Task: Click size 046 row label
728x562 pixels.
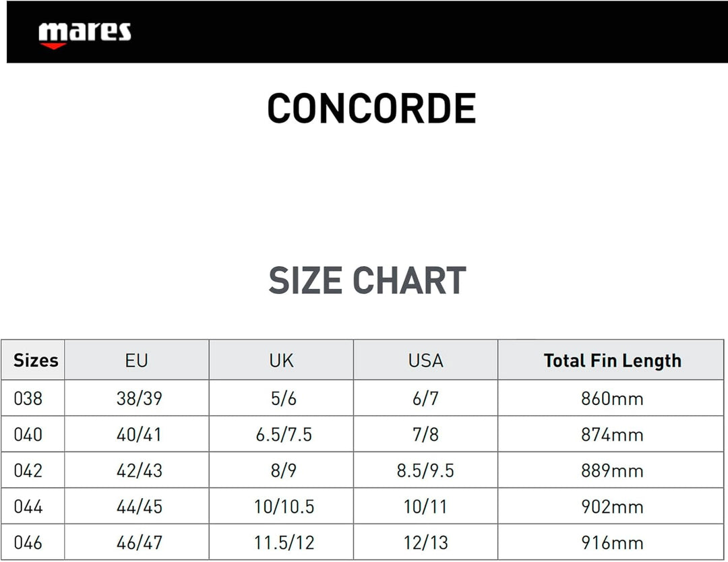Action: click(x=28, y=542)
